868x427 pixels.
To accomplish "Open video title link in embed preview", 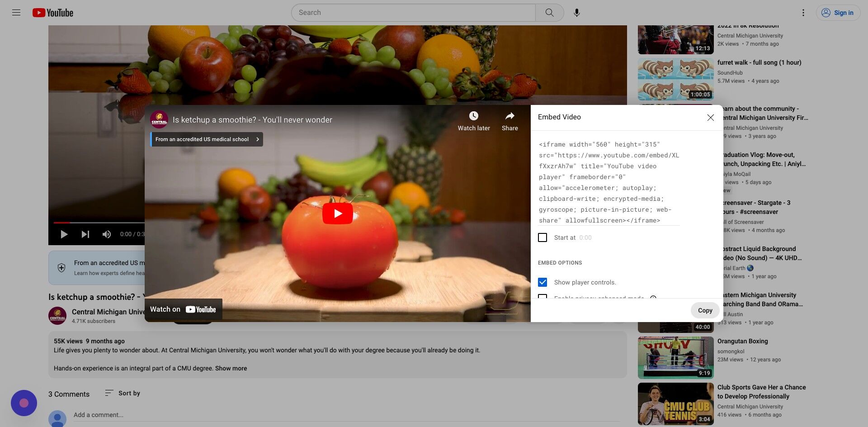I will coord(252,120).
